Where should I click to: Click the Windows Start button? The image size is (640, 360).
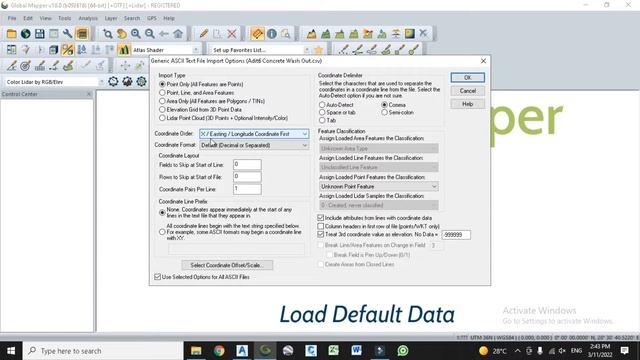11,351
